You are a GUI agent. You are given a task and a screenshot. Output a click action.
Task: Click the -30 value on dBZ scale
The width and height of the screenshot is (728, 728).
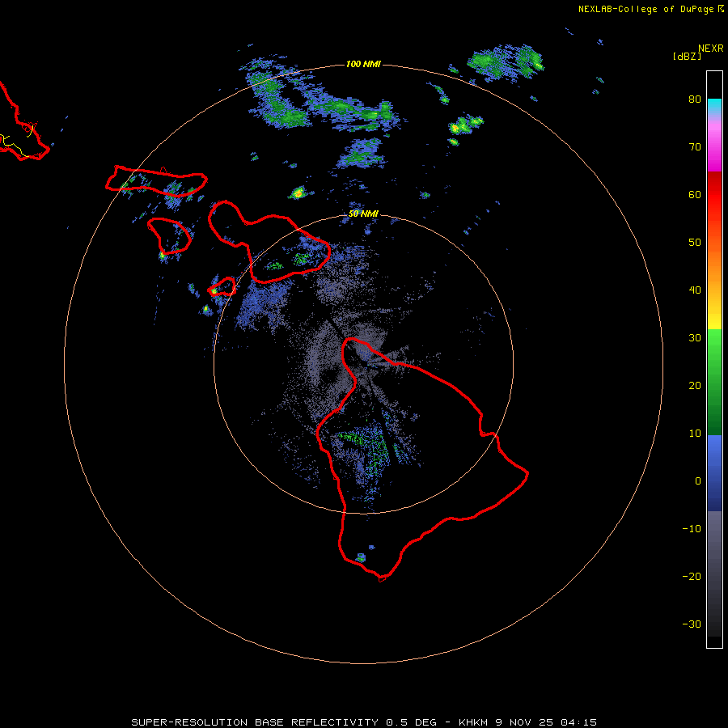click(x=692, y=624)
